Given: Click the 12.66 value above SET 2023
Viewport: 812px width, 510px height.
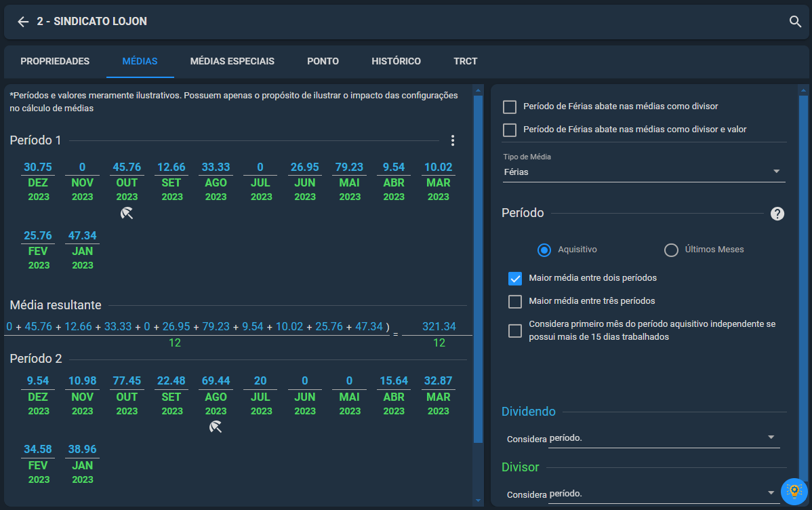Looking at the screenshot, I should (x=171, y=167).
